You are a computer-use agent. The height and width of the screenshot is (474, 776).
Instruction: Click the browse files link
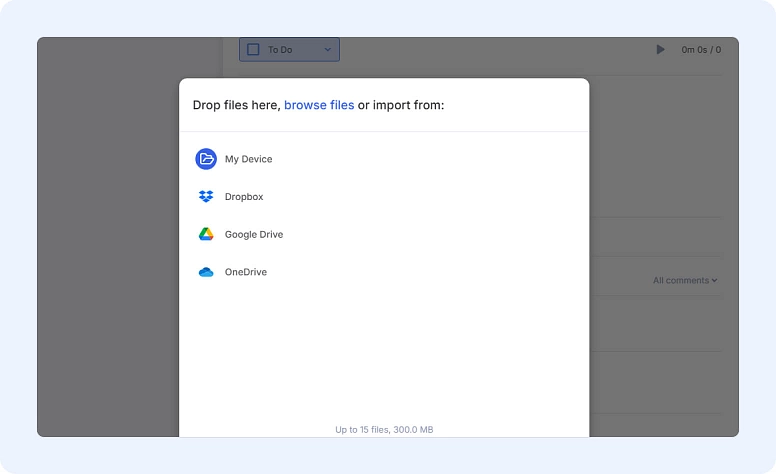(x=319, y=105)
